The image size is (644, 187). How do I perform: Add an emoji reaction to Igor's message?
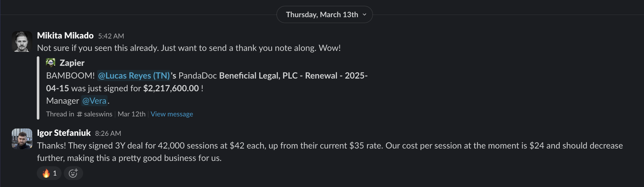73,173
